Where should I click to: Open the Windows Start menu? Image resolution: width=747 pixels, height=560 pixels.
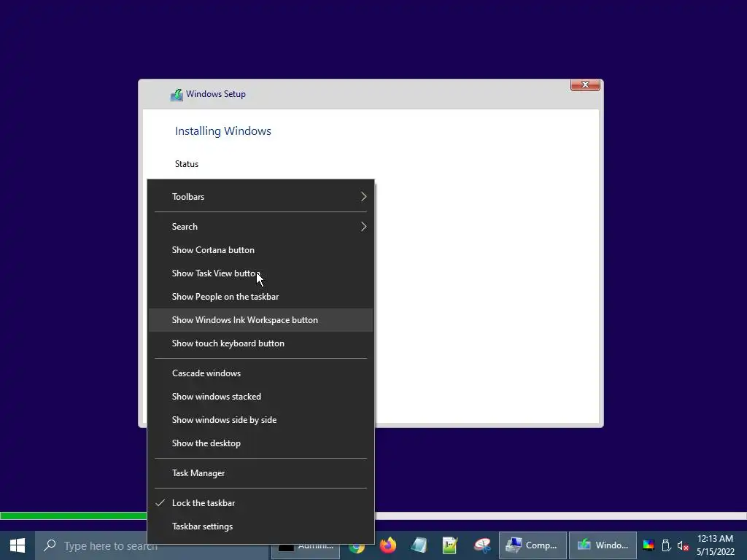18,545
